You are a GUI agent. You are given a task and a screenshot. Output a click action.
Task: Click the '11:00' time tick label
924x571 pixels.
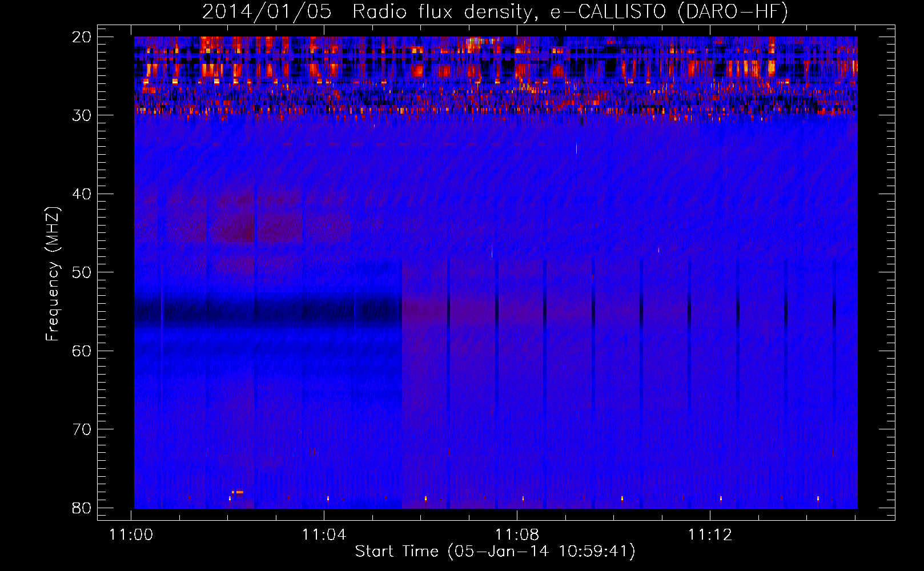132,535
